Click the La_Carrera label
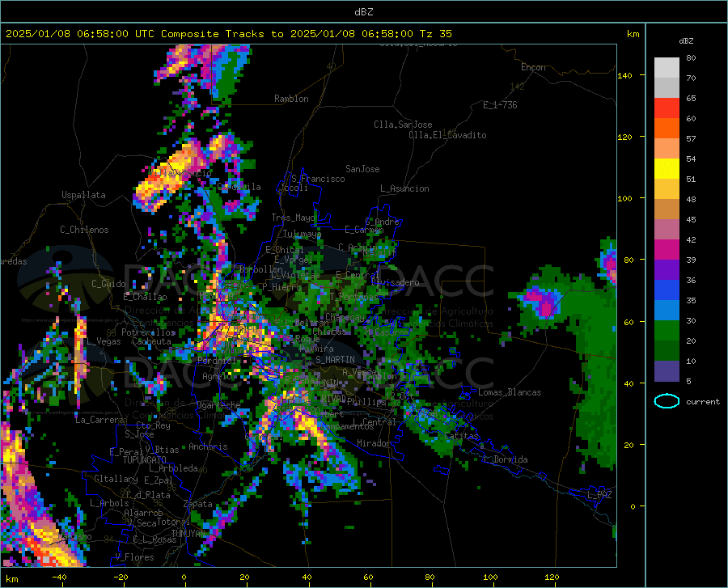The width and height of the screenshot is (728, 588). point(99,420)
